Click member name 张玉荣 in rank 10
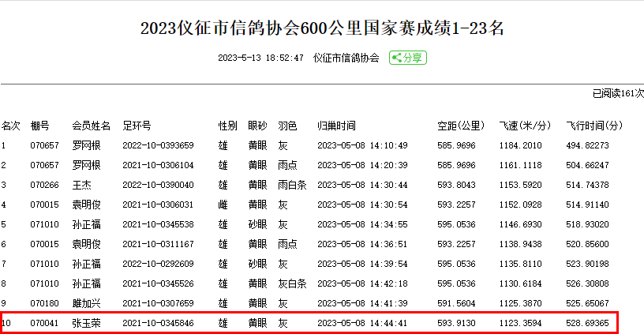 [x=87, y=323]
